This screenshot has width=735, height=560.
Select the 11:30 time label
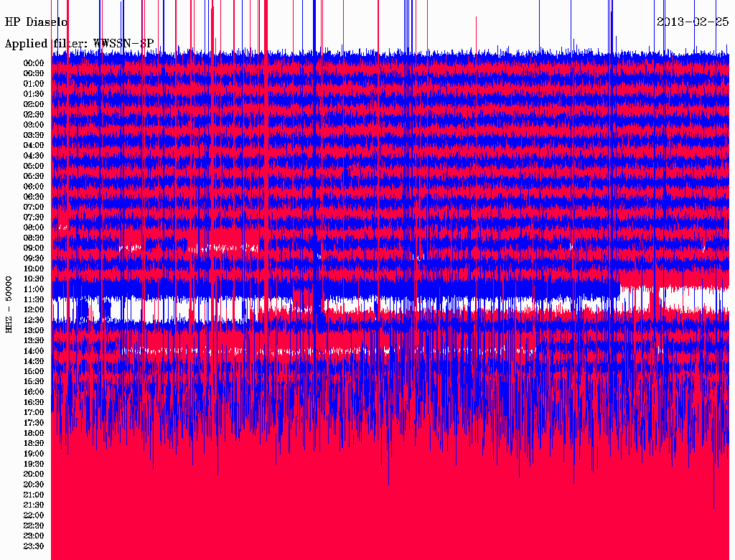(34, 299)
